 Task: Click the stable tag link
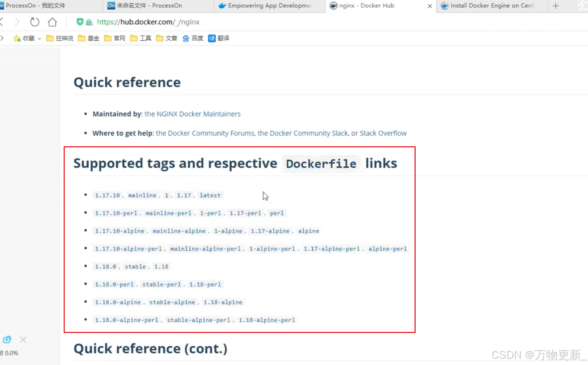pyautogui.click(x=135, y=267)
